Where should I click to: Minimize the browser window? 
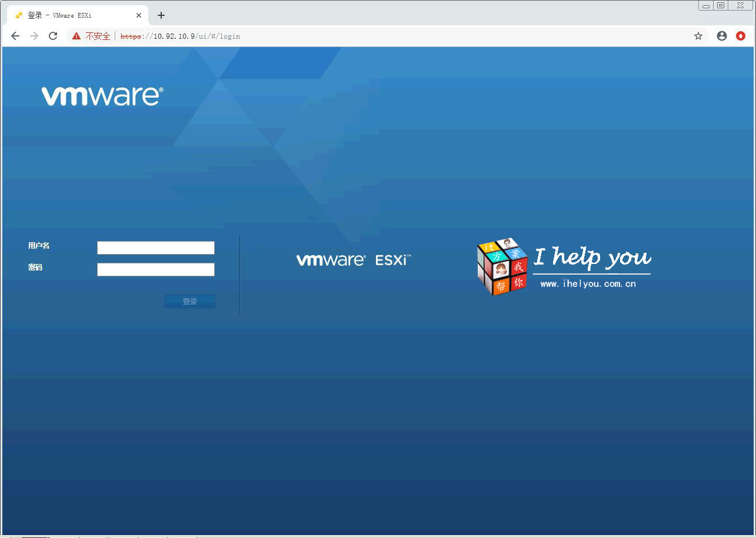click(706, 5)
